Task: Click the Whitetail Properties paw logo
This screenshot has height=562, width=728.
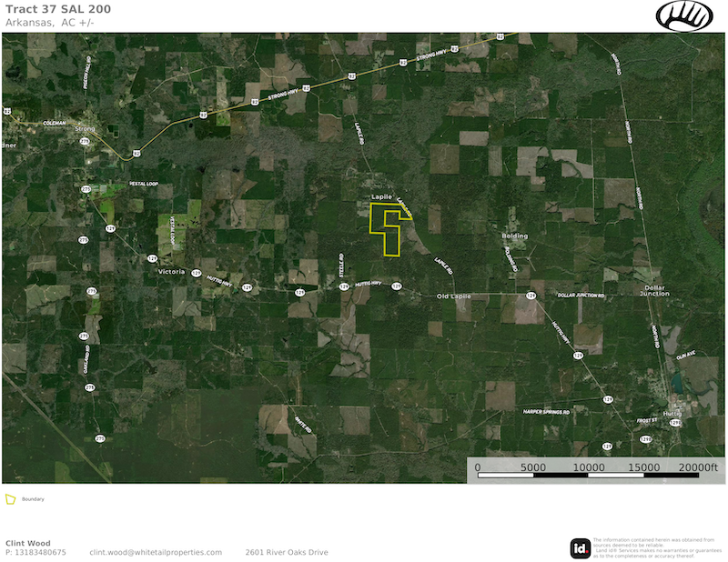Action: click(x=684, y=15)
